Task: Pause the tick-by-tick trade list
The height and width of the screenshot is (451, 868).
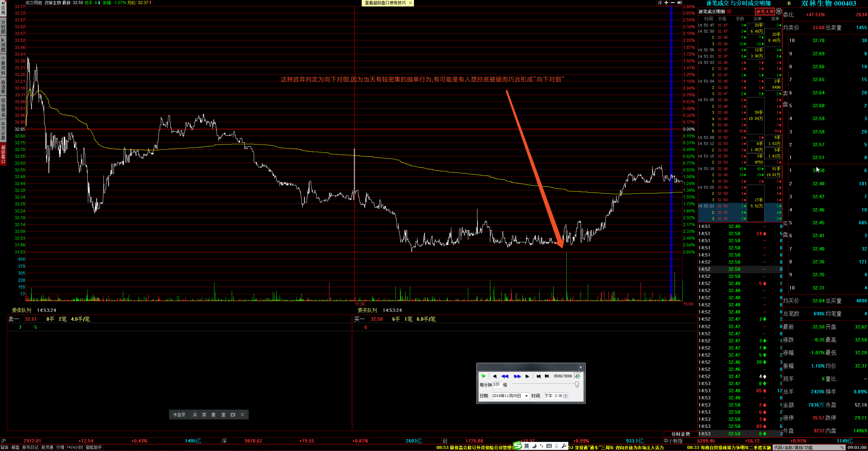Action: (778, 11)
